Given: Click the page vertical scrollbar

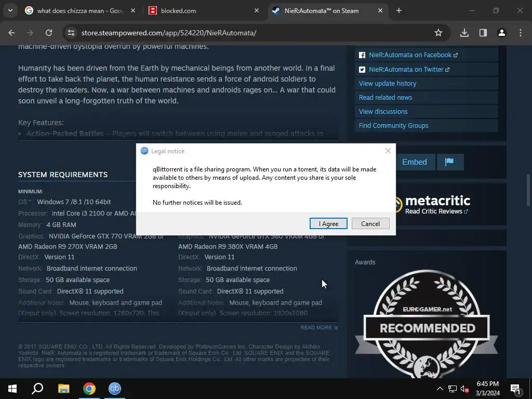Looking at the screenshot, I should coord(528,190).
